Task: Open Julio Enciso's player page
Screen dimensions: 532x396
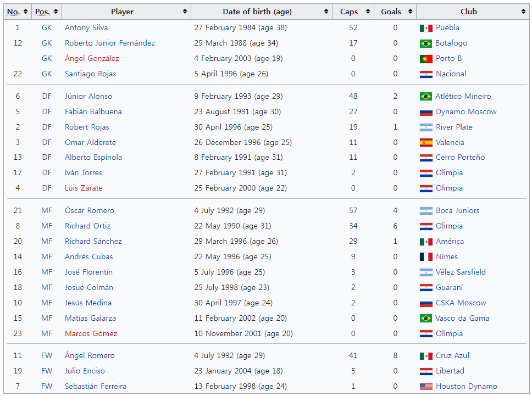Action: pyautogui.click(x=85, y=371)
